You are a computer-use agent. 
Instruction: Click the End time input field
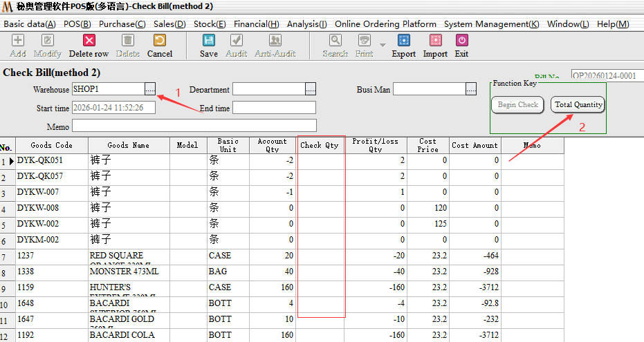pos(274,108)
